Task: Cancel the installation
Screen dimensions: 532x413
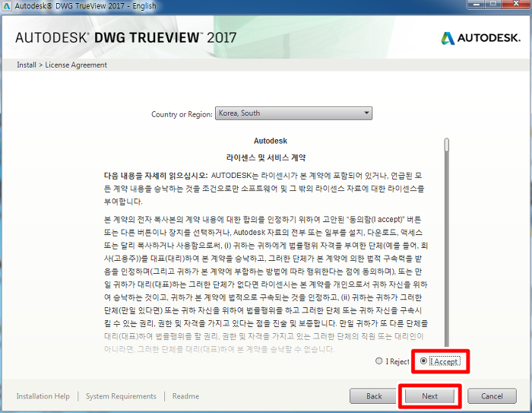Action: coord(492,396)
